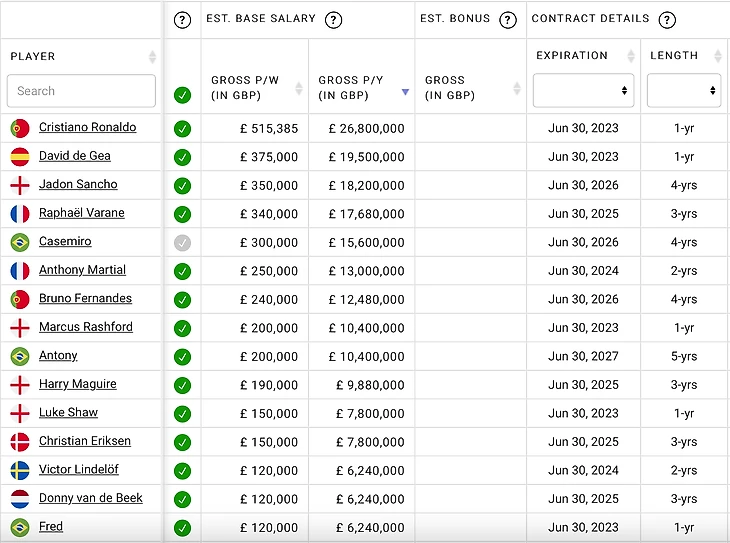Click the help icon beside Est. Bonus
Screen dimensions: 730x543
(508, 20)
